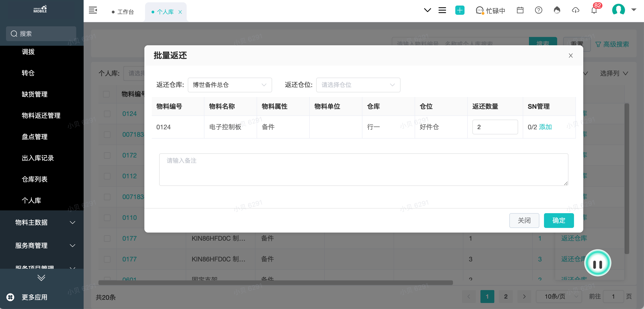Click the floating pause button
The width and height of the screenshot is (644, 309).
(x=598, y=263)
